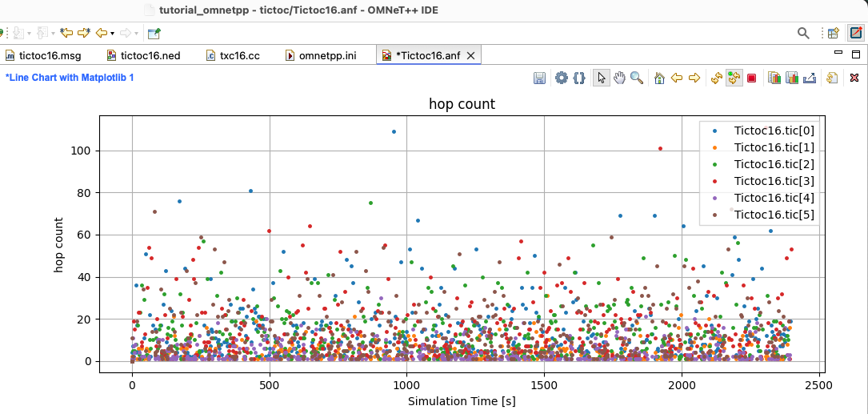Select the hand pan tool
The image size is (868, 414).
tap(619, 78)
